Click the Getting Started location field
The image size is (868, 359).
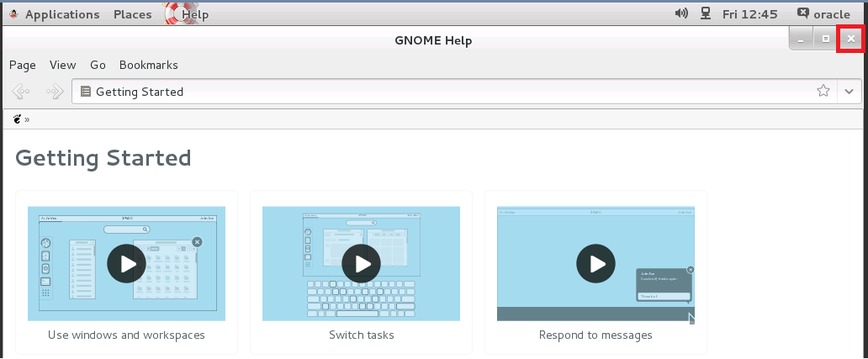(466, 92)
